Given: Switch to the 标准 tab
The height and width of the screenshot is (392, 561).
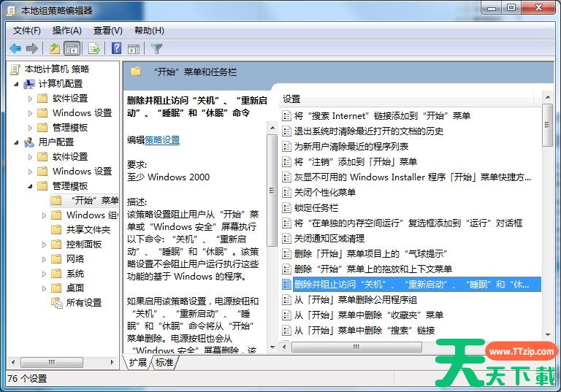Looking at the screenshot, I should tap(164, 362).
